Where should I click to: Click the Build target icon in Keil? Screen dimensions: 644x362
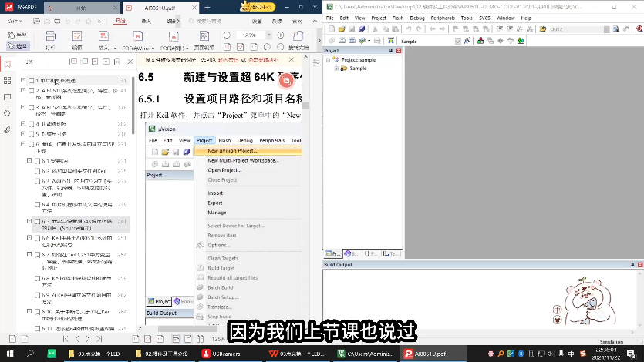click(x=342, y=41)
